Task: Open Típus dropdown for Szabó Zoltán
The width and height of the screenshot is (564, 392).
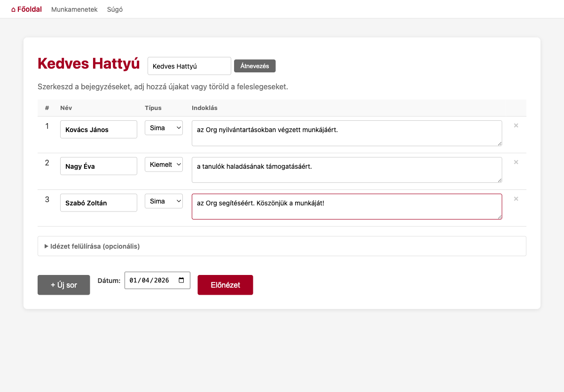Action: tap(164, 201)
